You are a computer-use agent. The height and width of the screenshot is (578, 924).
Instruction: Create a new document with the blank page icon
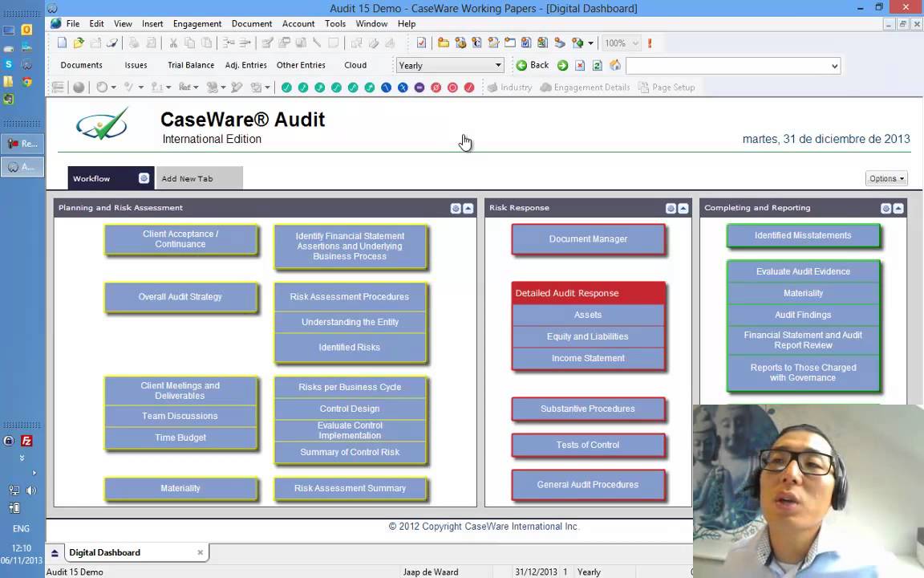(x=62, y=43)
